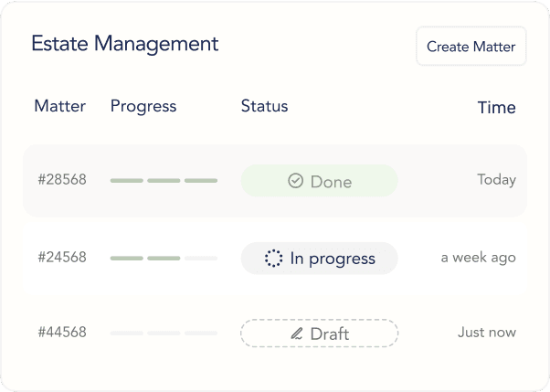550x392 pixels.
Task: Click the In progress spinner icon
Action: 273,259
